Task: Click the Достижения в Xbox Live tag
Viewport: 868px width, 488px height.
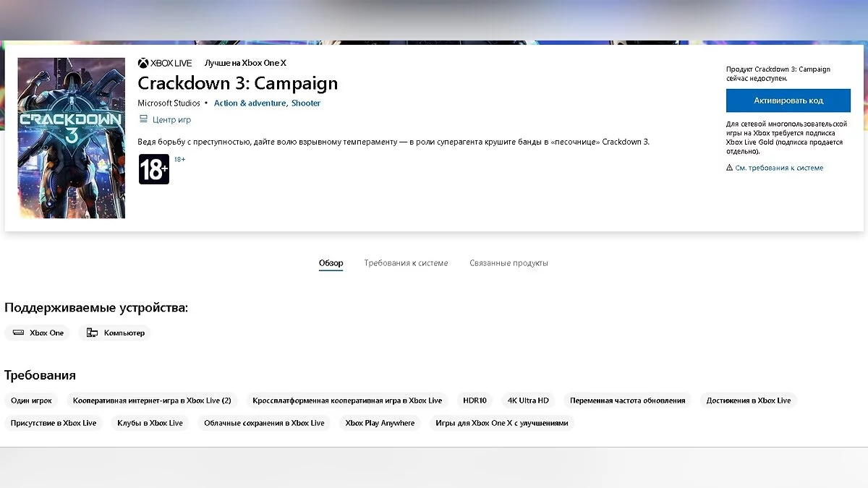Action: [749, 401]
